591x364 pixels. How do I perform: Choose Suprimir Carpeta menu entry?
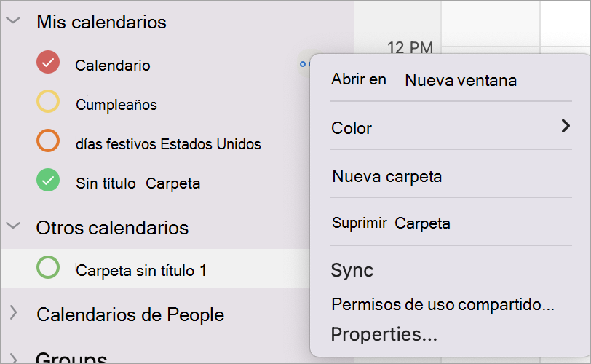(x=391, y=223)
